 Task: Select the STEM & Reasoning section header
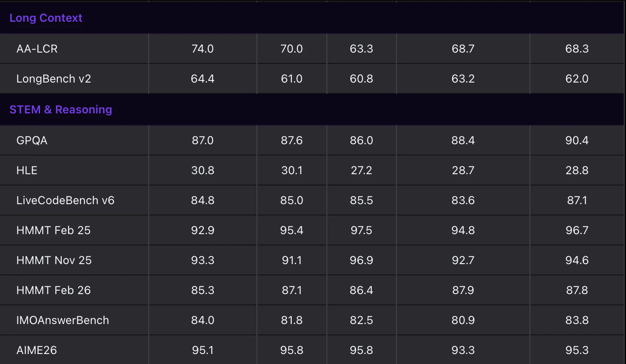(x=61, y=109)
